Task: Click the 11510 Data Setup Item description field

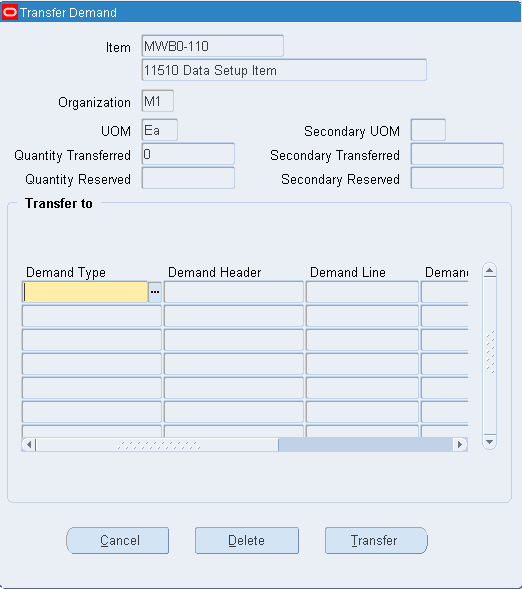Action: (284, 70)
